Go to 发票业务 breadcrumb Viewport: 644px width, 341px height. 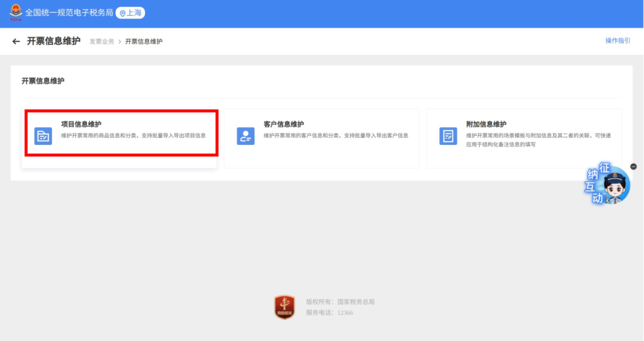[102, 42]
